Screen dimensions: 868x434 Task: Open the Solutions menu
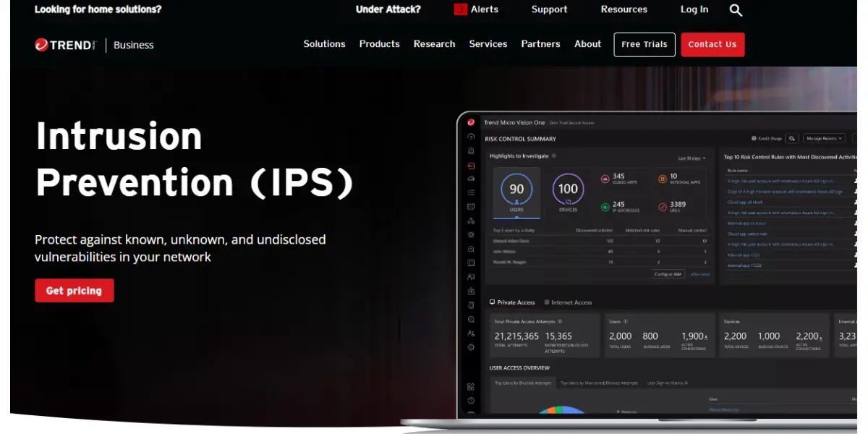(x=325, y=44)
